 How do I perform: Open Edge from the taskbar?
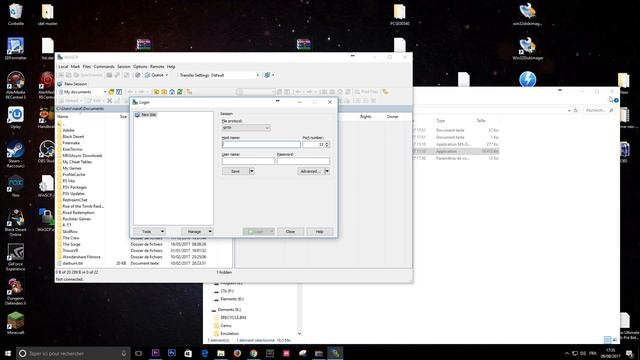point(204,353)
